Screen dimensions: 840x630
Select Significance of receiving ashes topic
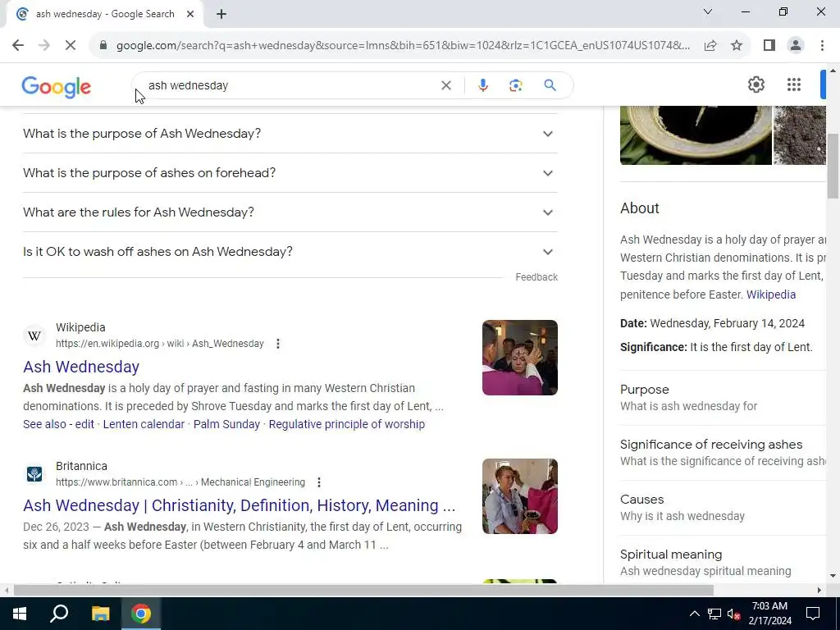(x=724, y=453)
